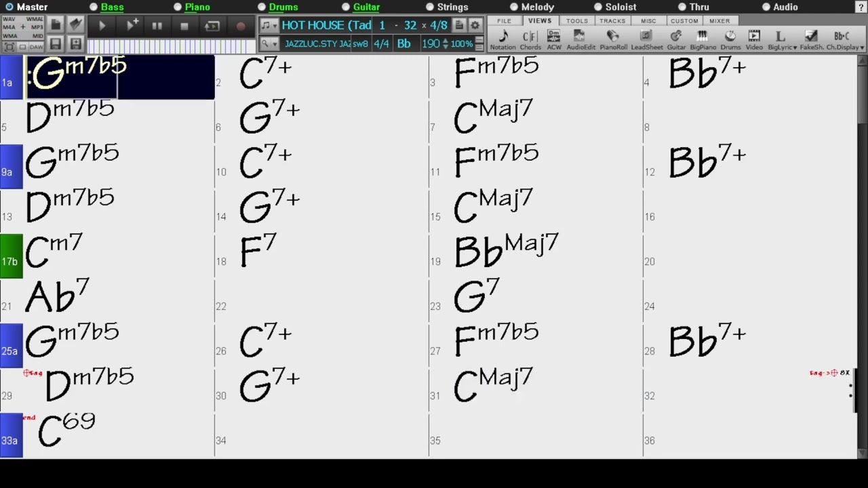Click the open song icon
Screen dimensions: 868x488
pos(75,24)
